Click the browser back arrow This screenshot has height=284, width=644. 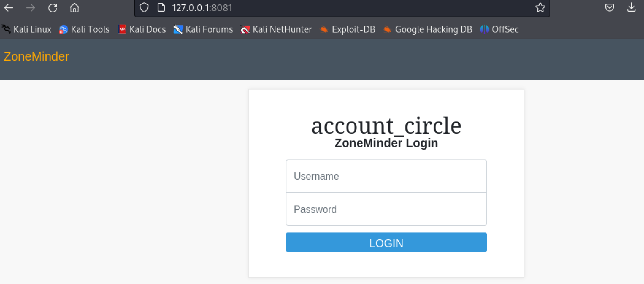9,8
